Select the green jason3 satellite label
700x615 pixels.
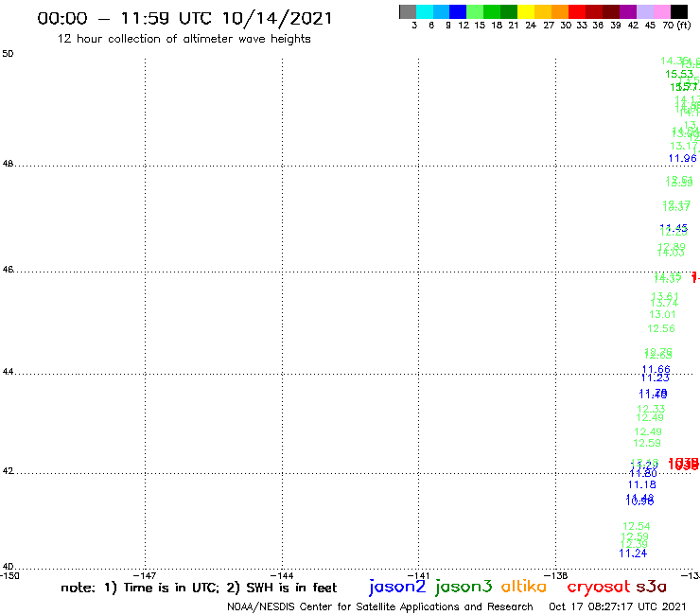[464, 587]
